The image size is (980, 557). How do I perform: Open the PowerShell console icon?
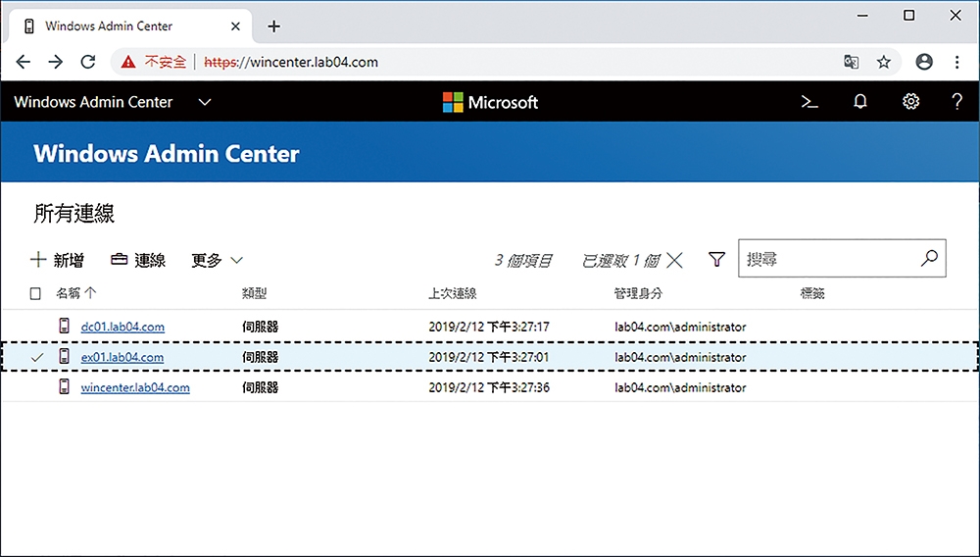810,102
